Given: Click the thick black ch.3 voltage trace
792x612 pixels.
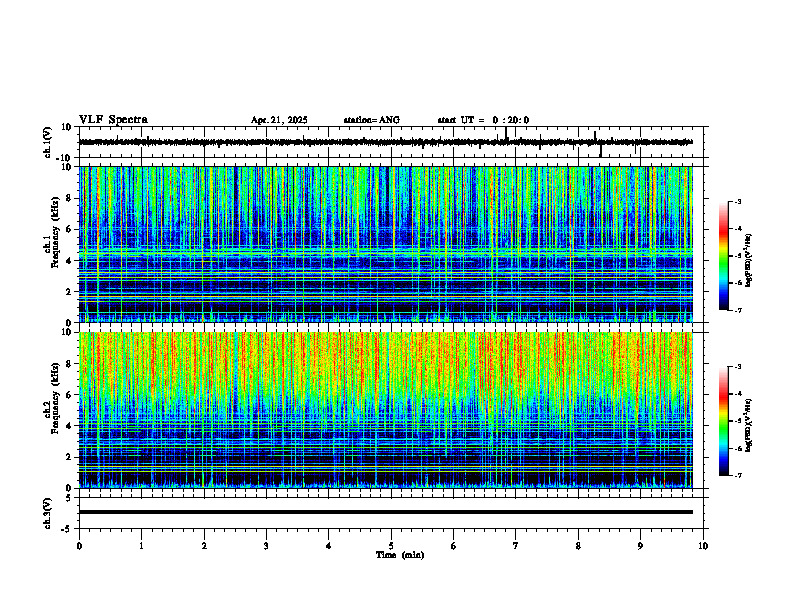Looking at the screenshot, I should [385, 512].
